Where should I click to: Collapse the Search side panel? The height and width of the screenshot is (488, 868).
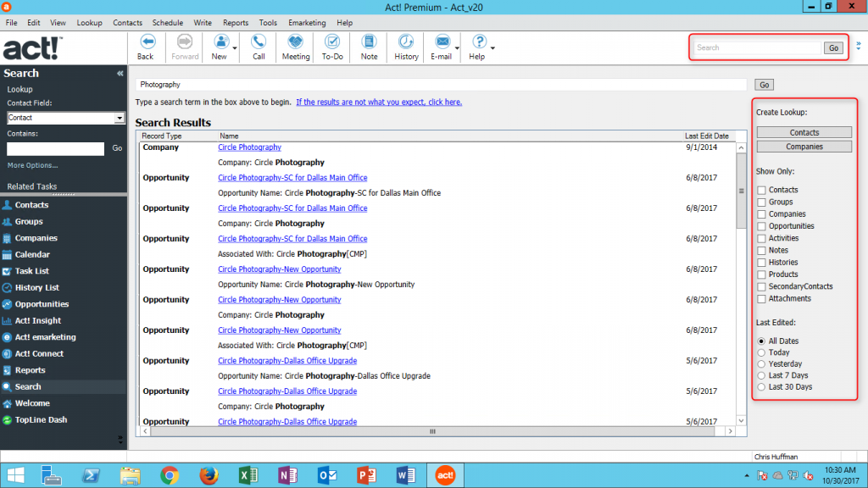[120, 74]
